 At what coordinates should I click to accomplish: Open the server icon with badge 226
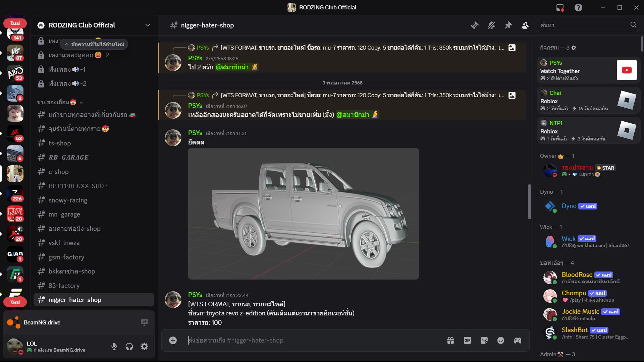pyautogui.click(x=15, y=194)
